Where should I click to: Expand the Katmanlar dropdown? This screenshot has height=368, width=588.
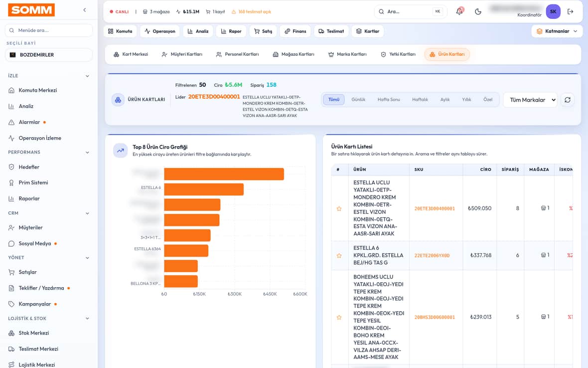pyautogui.click(x=557, y=31)
